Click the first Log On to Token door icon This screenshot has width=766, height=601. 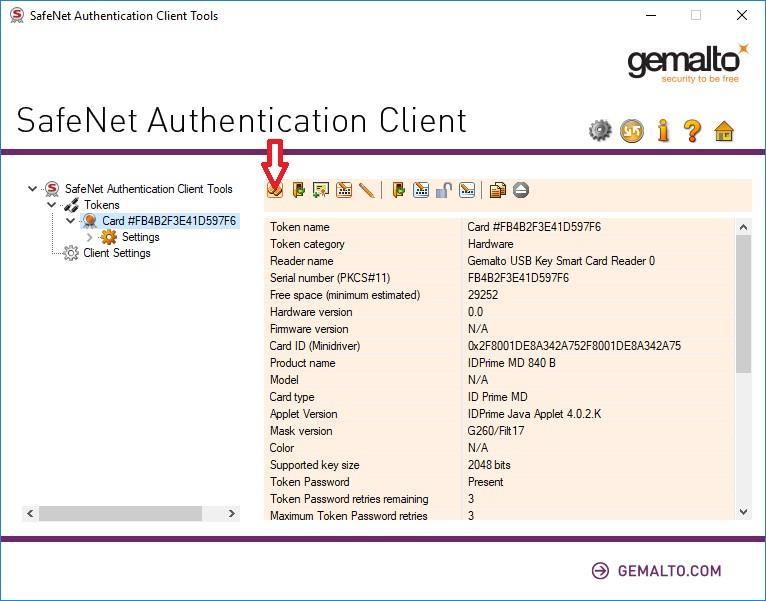point(298,190)
